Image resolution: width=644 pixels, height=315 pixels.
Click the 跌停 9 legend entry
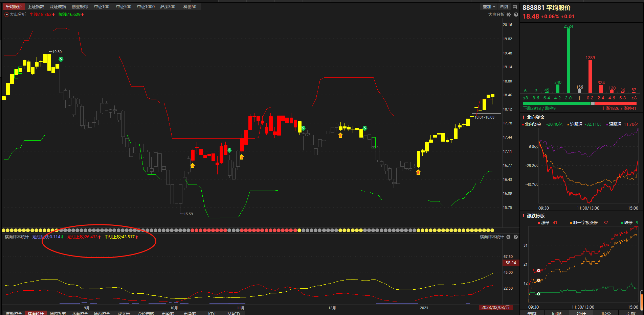click(x=630, y=223)
